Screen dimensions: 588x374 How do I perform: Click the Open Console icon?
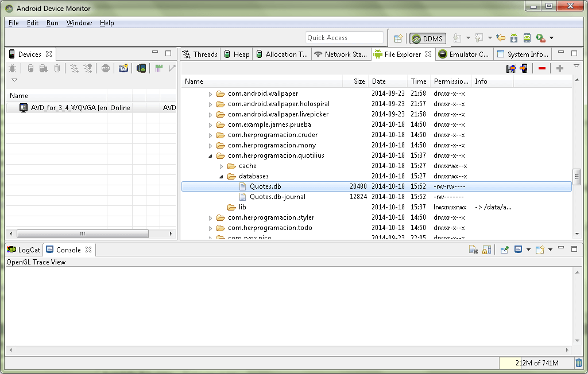coord(540,250)
